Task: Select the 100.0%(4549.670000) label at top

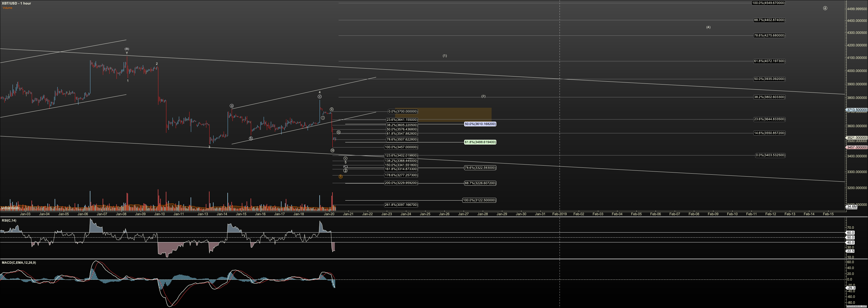Action: pyautogui.click(x=769, y=3)
